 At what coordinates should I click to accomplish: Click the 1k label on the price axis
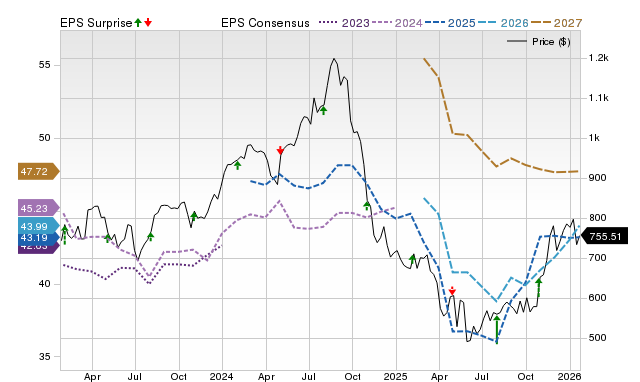coord(594,138)
